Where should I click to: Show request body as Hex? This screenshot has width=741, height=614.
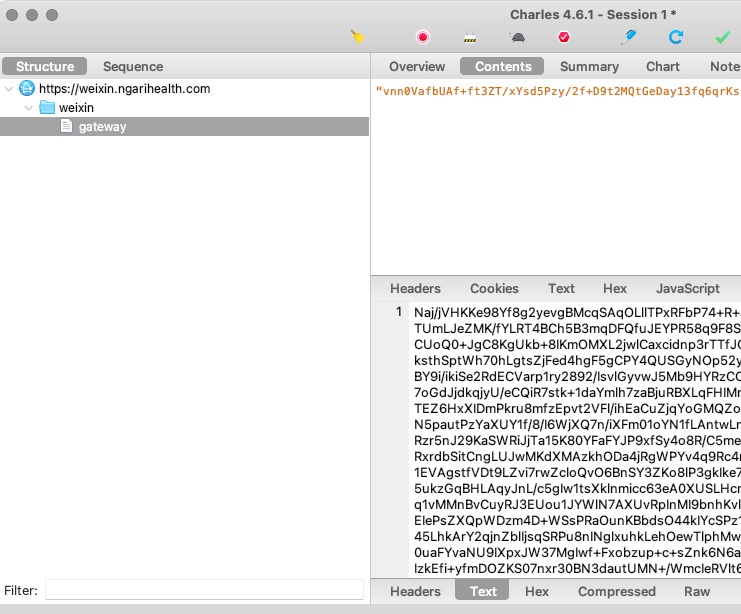[x=615, y=289]
